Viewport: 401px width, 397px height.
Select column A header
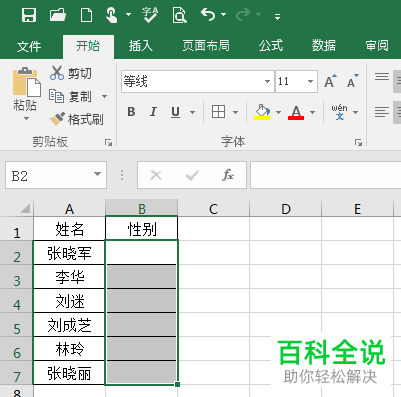[69, 209]
